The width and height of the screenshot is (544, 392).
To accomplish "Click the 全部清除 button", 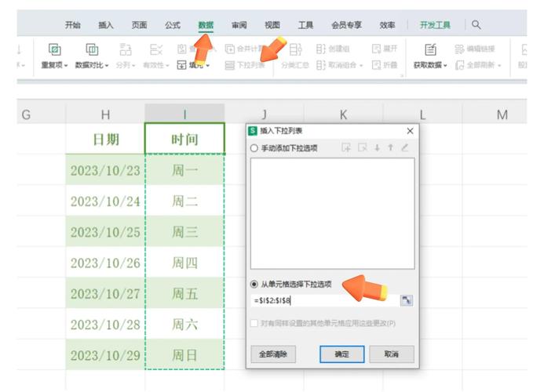I will point(273,354).
